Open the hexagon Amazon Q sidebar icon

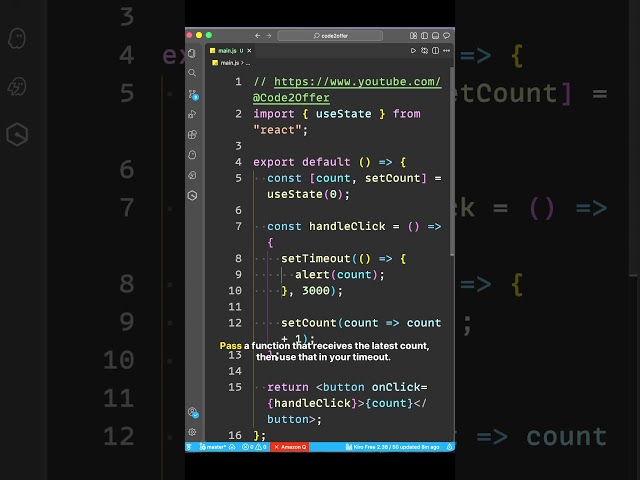pyautogui.click(x=192, y=196)
